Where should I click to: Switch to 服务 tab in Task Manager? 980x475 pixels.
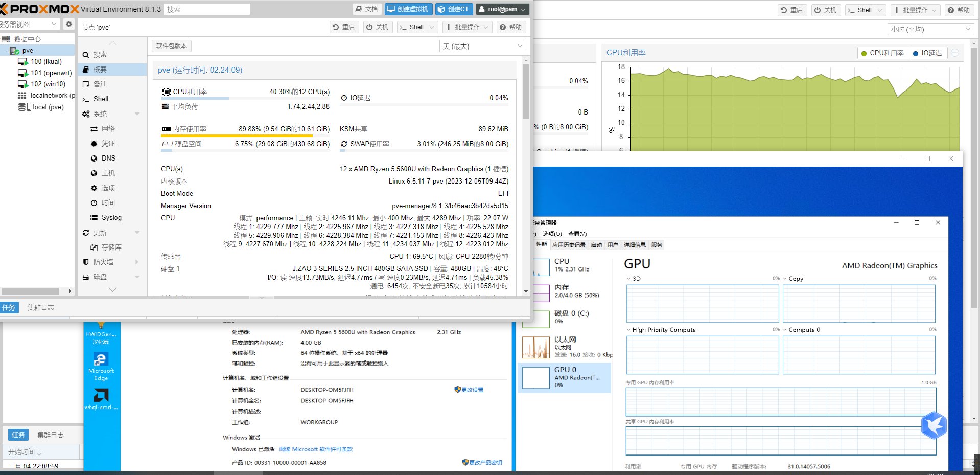[657, 245]
